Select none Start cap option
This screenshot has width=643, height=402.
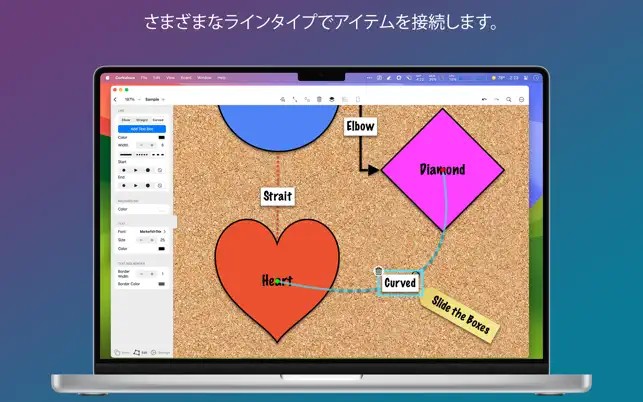[x=160, y=170]
